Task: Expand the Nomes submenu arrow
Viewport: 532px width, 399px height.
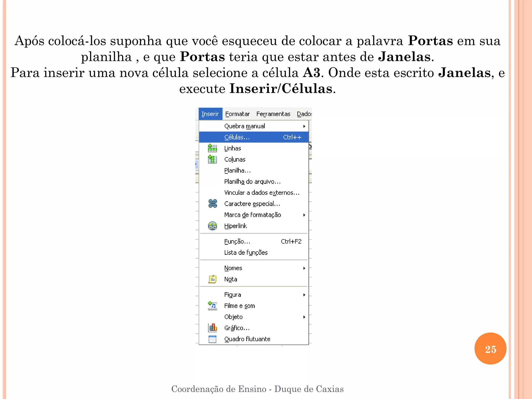Action: click(304, 268)
